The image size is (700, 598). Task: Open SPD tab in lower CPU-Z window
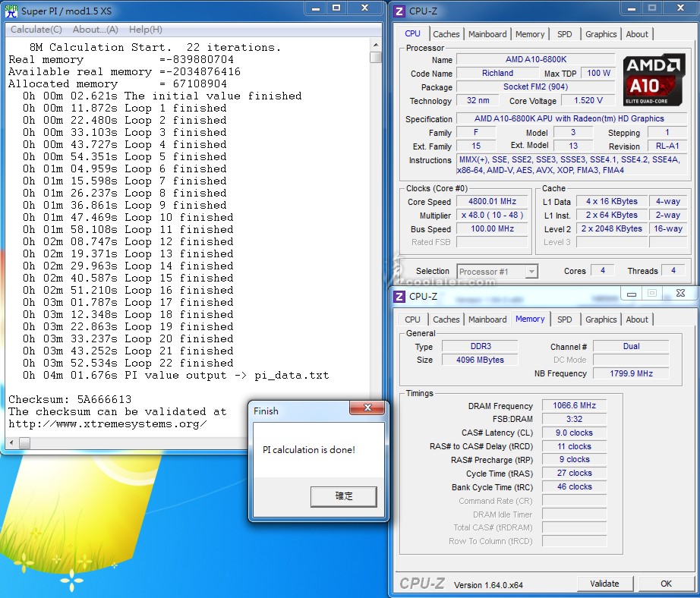coord(564,319)
